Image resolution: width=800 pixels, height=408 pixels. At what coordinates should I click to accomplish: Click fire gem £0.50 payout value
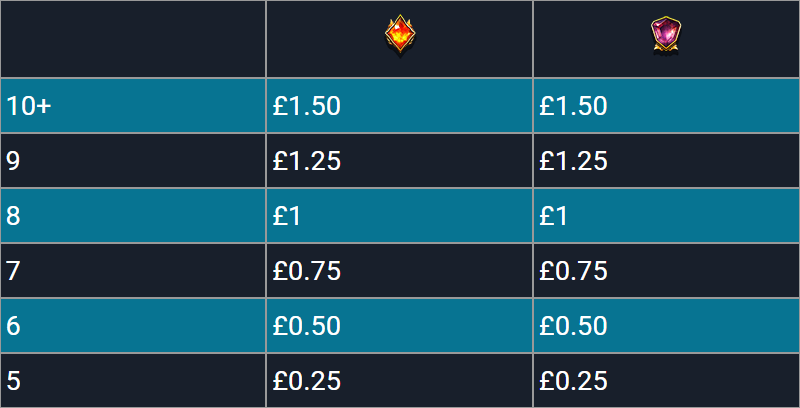click(307, 326)
